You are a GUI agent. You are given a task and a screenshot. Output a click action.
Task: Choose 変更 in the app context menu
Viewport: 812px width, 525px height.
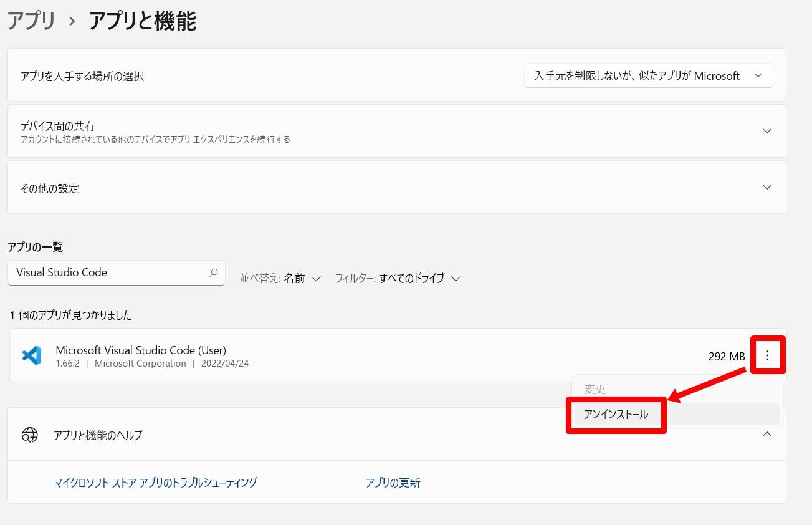click(595, 389)
